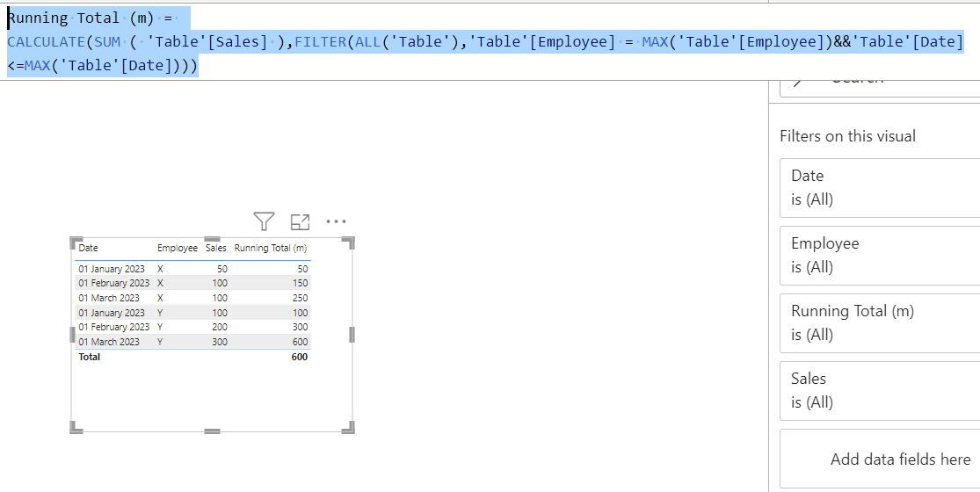The width and height of the screenshot is (980, 492).
Task: Select the 01 March 2023 row for Y
Action: [x=192, y=342]
